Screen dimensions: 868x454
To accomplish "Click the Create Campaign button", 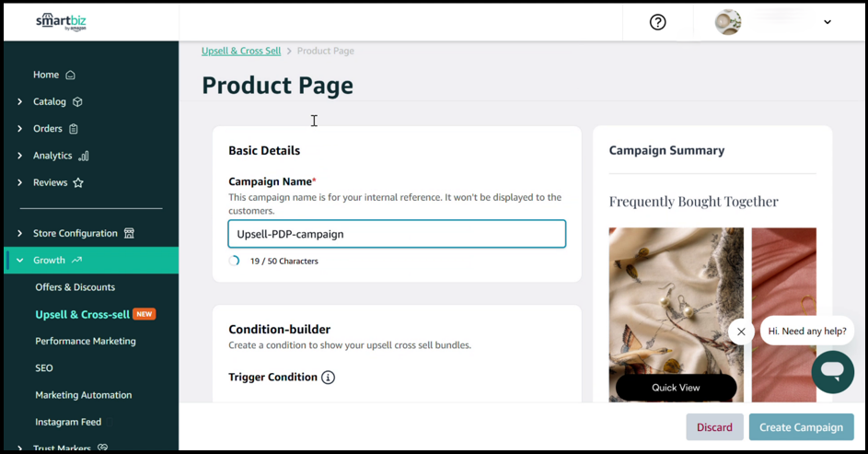I will [801, 427].
